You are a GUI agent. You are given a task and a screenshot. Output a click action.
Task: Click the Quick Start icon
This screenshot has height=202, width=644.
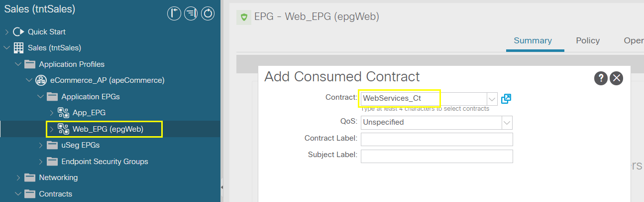click(x=18, y=32)
